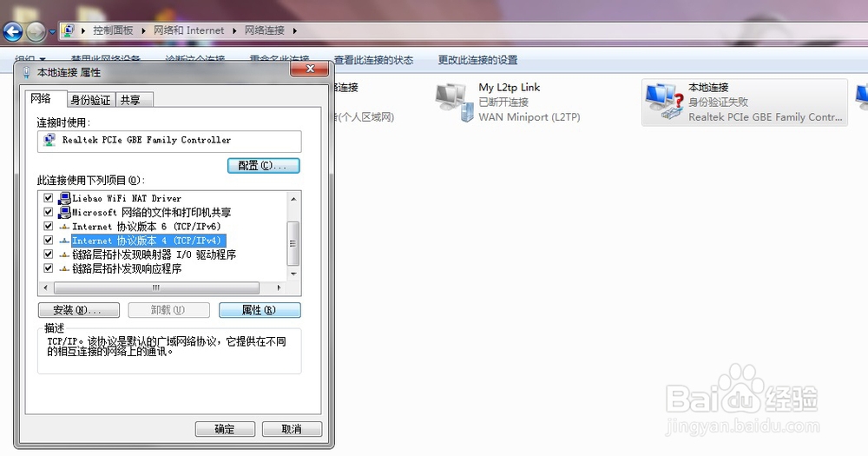Select the 本地连接 adapter icon in window
The image size is (868, 456).
click(x=664, y=102)
